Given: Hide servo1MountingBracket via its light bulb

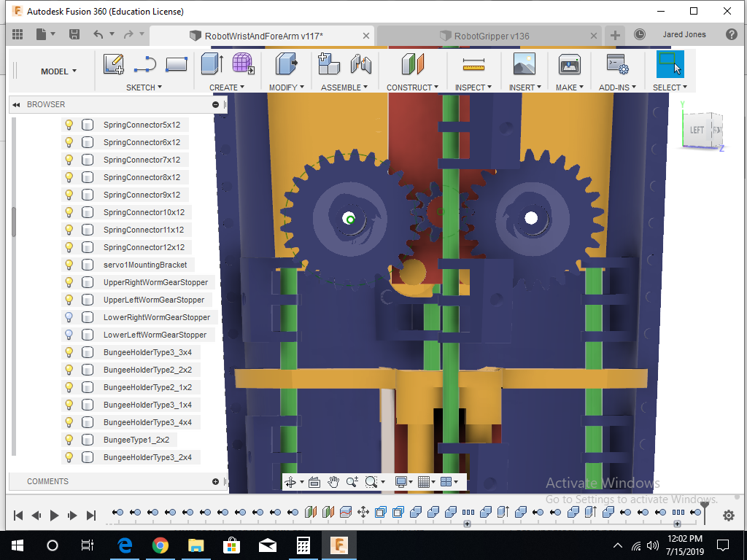Looking at the screenshot, I should pos(69,265).
